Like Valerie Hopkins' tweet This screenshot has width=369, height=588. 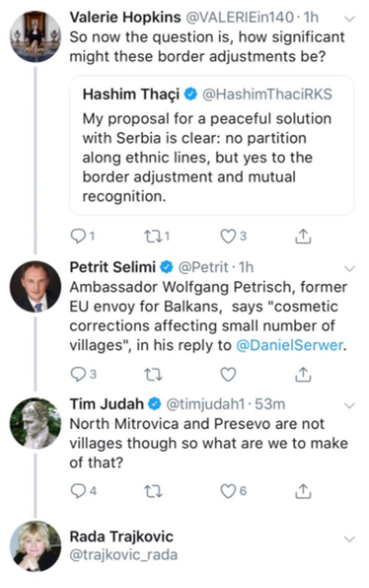(228, 236)
